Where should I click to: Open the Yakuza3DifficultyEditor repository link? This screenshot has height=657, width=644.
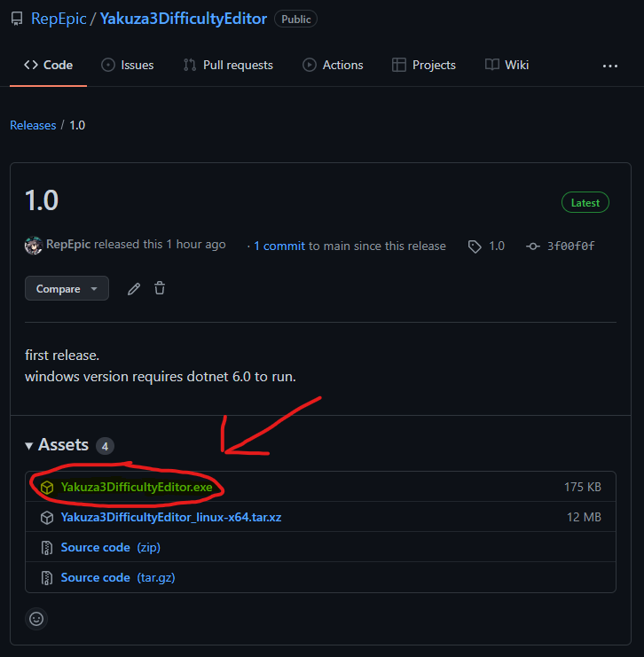pyautogui.click(x=184, y=19)
